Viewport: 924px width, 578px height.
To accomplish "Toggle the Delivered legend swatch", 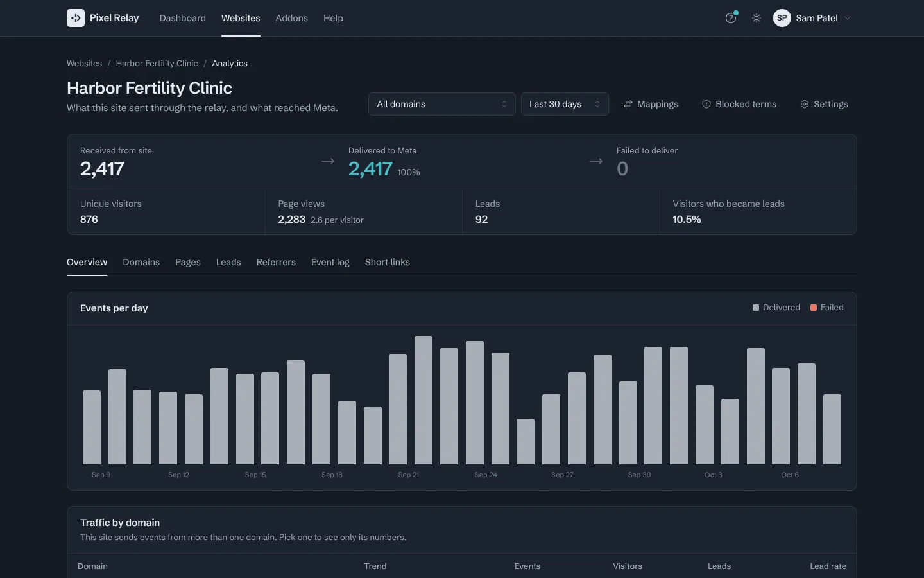I will [x=756, y=308].
